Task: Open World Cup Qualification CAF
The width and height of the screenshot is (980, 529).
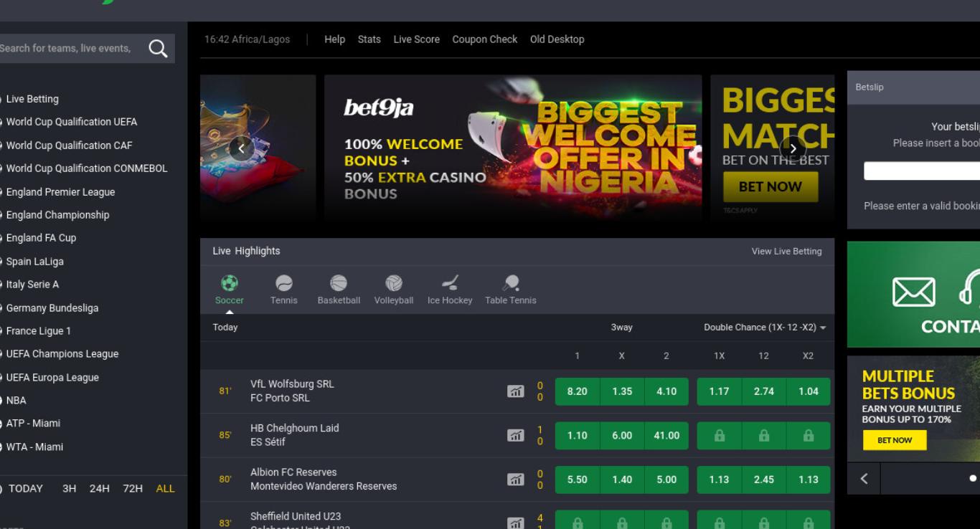Action: tap(69, 145)
